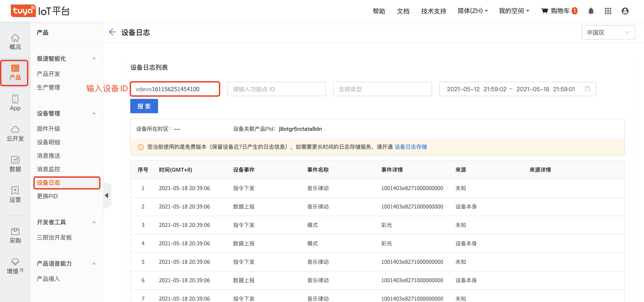Open the notifications bell
The height and width of the screenshot is (302, 644).
(591, 11)
